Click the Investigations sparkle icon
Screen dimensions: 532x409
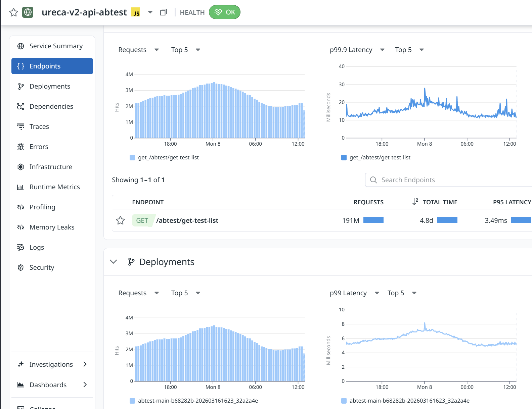coord(20,364)
